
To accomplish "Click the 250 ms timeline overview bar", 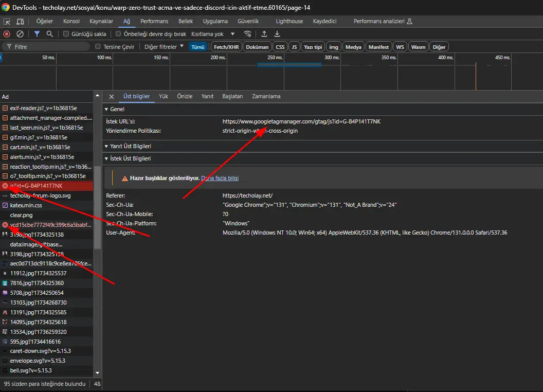I will pyautogui.click(x=289, y=65).
